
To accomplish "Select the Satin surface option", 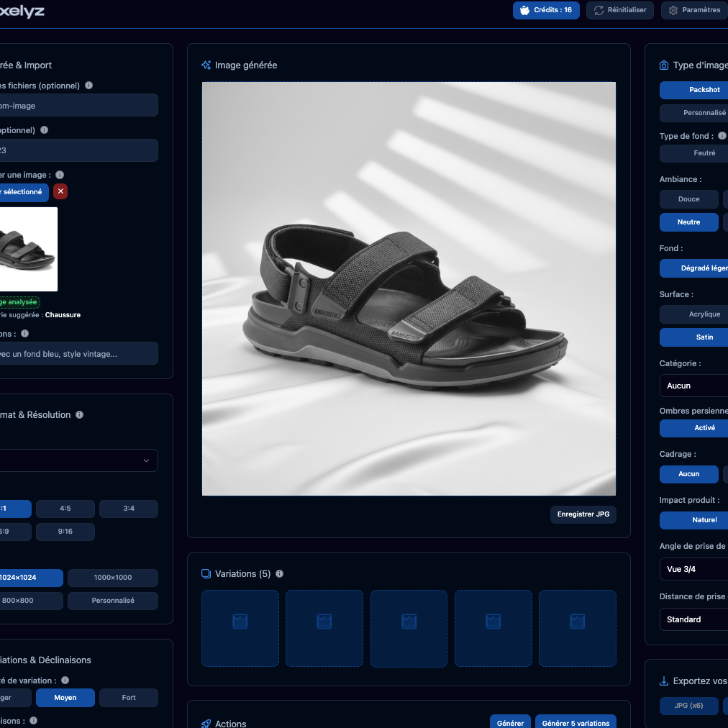I will (694, 337).
